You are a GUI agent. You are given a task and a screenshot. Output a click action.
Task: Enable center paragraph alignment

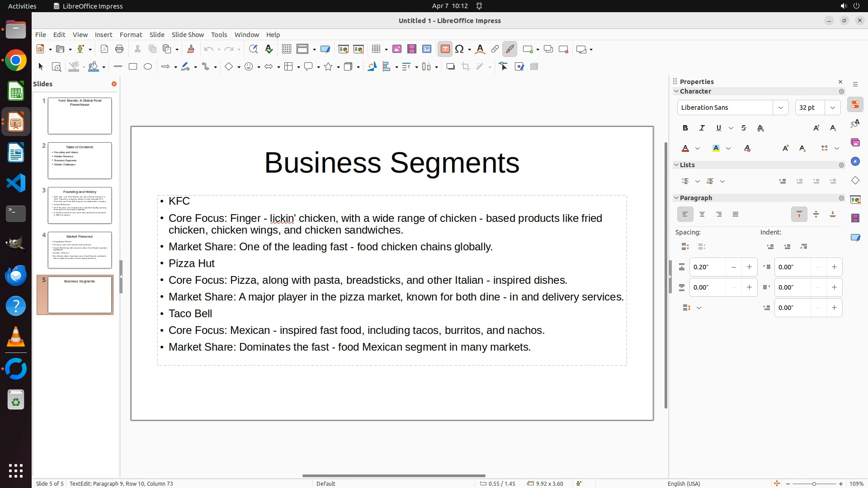[x=702, y=215]
